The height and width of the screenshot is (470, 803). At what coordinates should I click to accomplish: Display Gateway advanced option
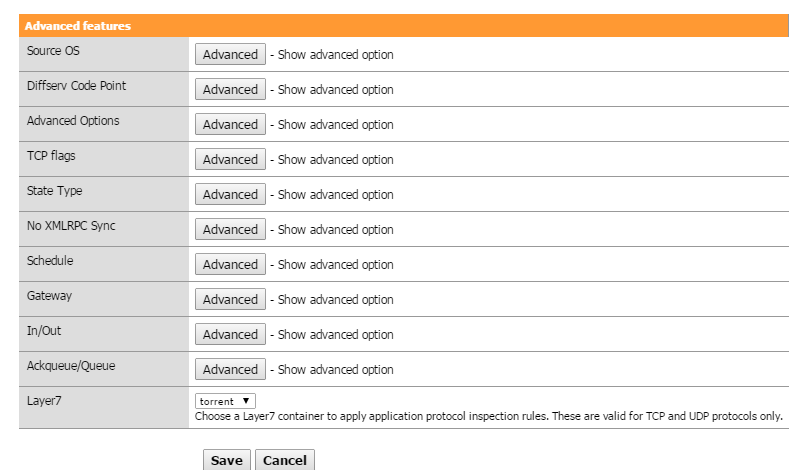(230, 300)
